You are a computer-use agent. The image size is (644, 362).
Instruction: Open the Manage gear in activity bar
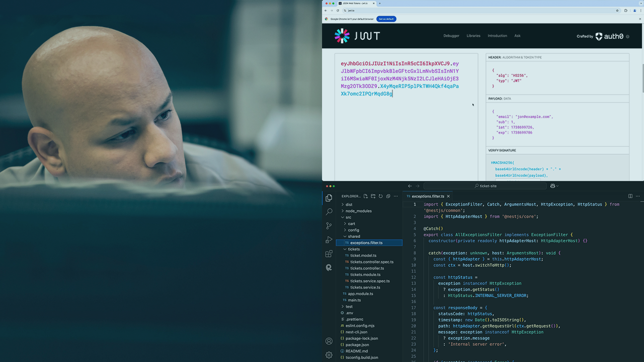pyautogui.click(x=329, y=354)
